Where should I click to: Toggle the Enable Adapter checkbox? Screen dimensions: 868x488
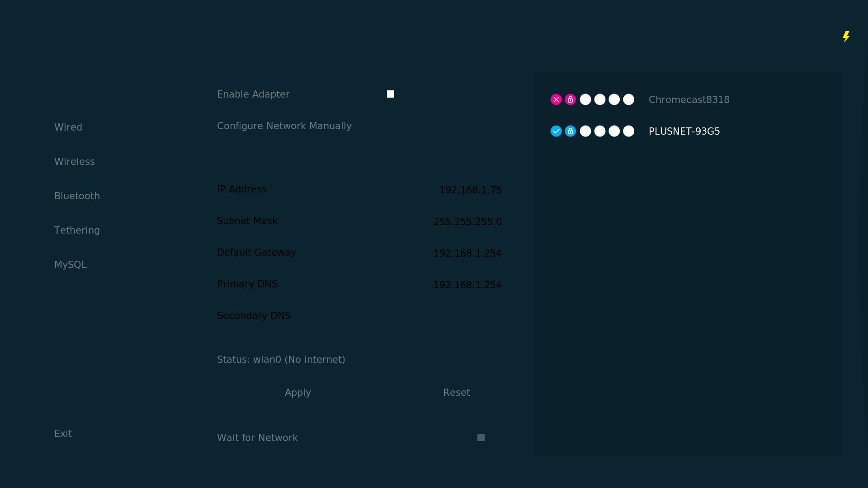point(391,94)
